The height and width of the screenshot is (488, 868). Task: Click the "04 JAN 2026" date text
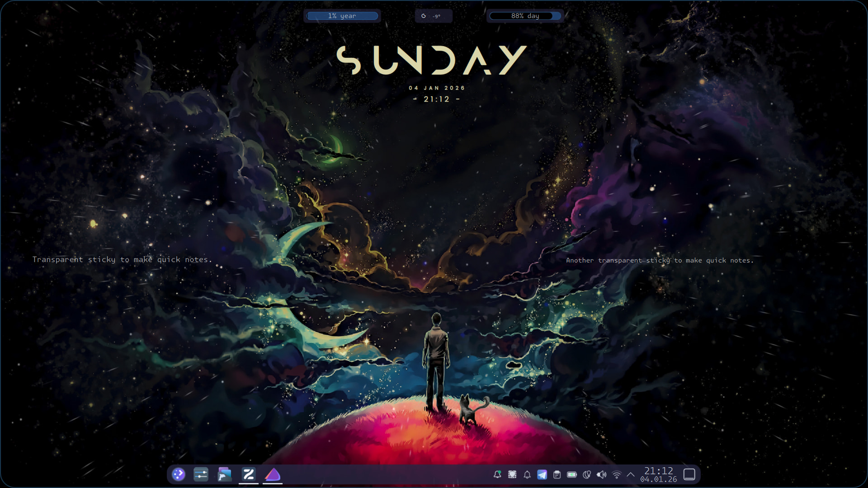(x=437, y=88)
